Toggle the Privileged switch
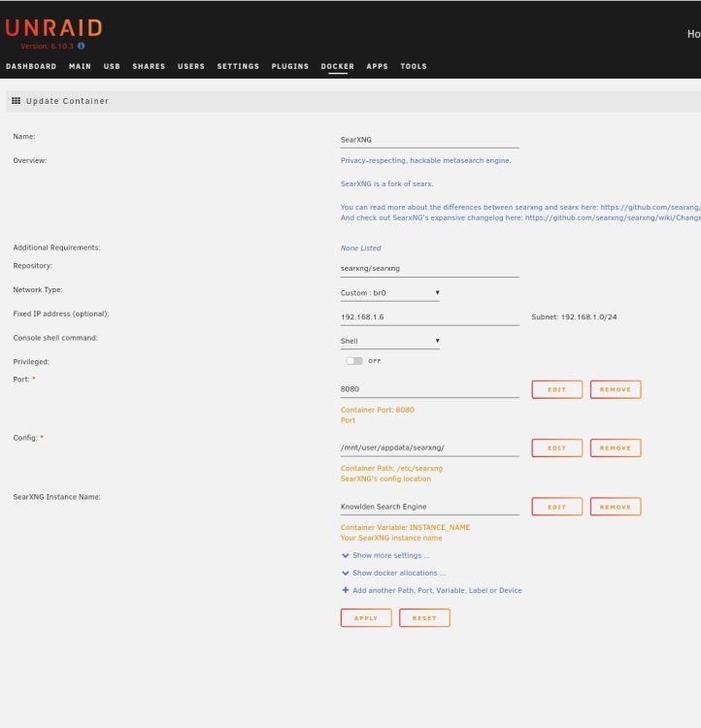 (354, 361)
